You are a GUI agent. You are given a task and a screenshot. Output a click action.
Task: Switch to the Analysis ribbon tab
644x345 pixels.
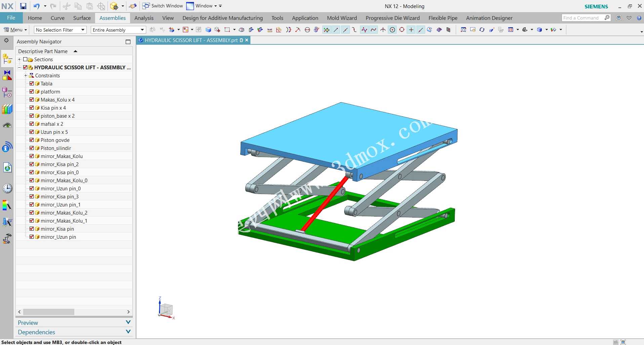pos(144,18)
